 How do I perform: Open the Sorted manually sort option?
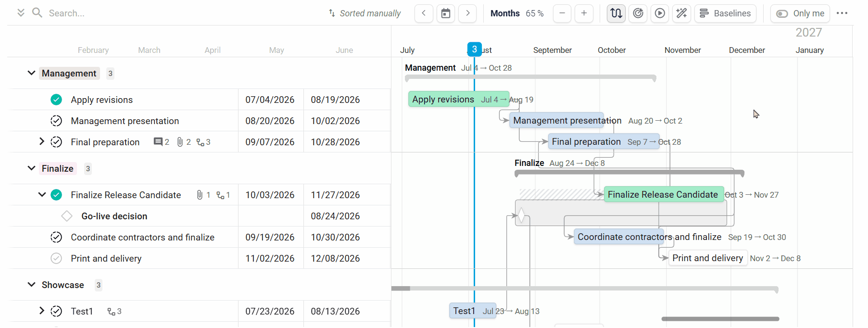click(365, 13)
